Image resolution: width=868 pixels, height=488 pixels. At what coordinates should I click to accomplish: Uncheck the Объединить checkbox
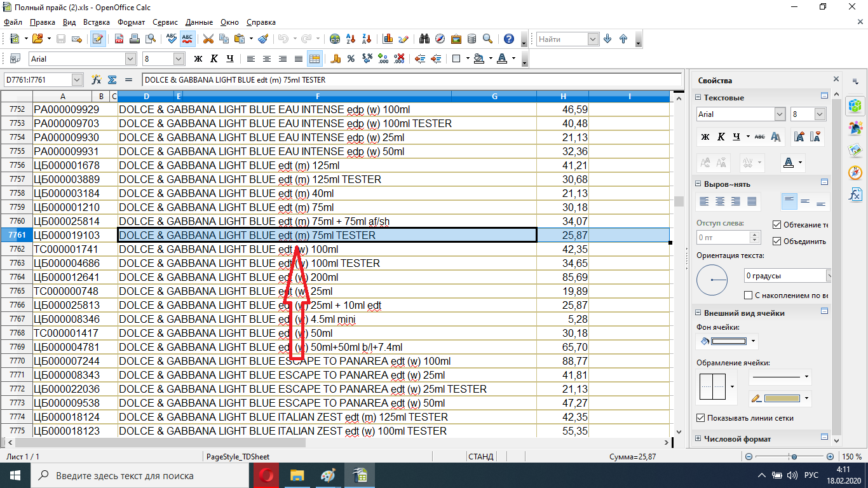(x=776, y=241)
